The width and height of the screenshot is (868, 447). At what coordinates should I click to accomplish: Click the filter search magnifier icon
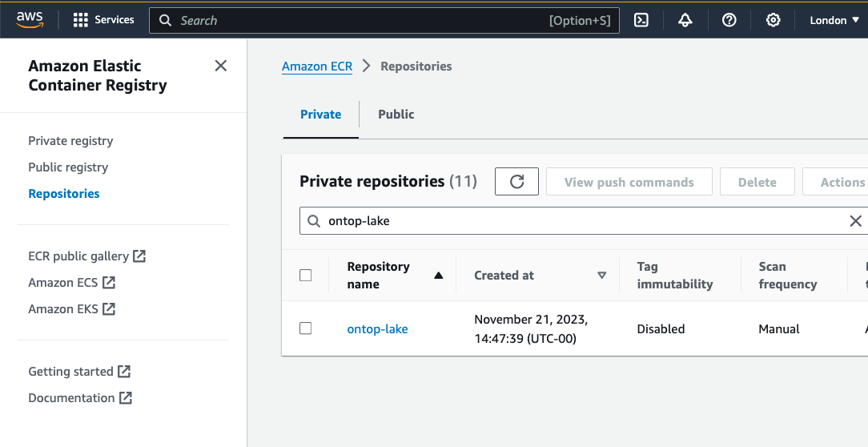[x=314, y=221]
